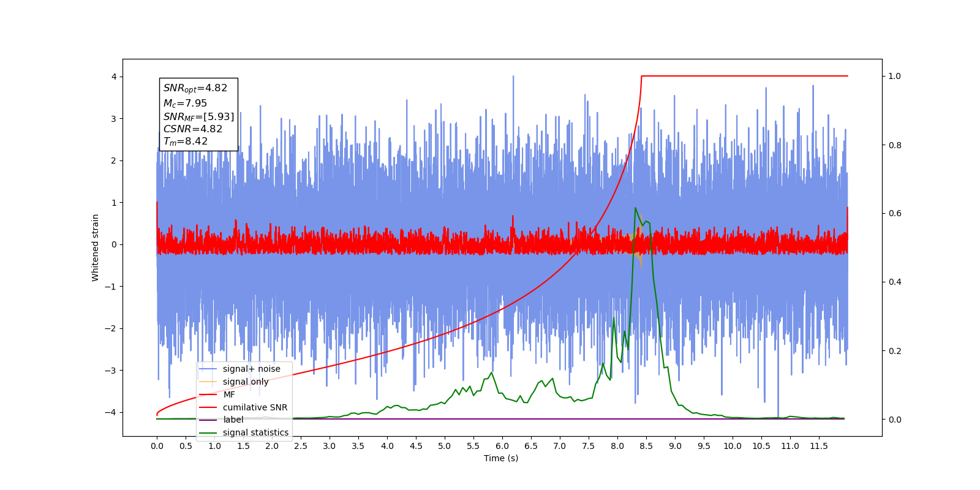Image resolution: width=980 pixels, height=490 pixels.
Task: Click the SNRopt=4.82 annotation text
Action: pos(195,88)
